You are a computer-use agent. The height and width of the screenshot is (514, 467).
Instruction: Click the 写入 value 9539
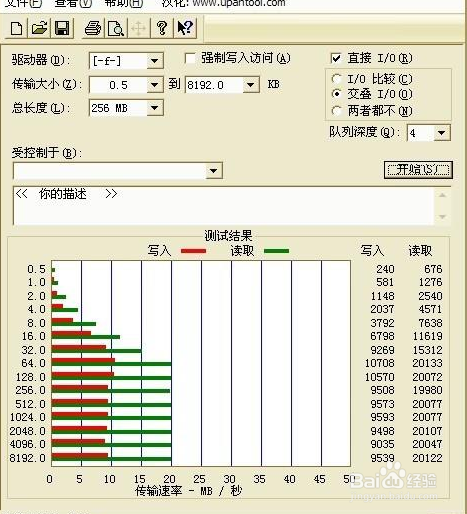[x=383, y=458]
